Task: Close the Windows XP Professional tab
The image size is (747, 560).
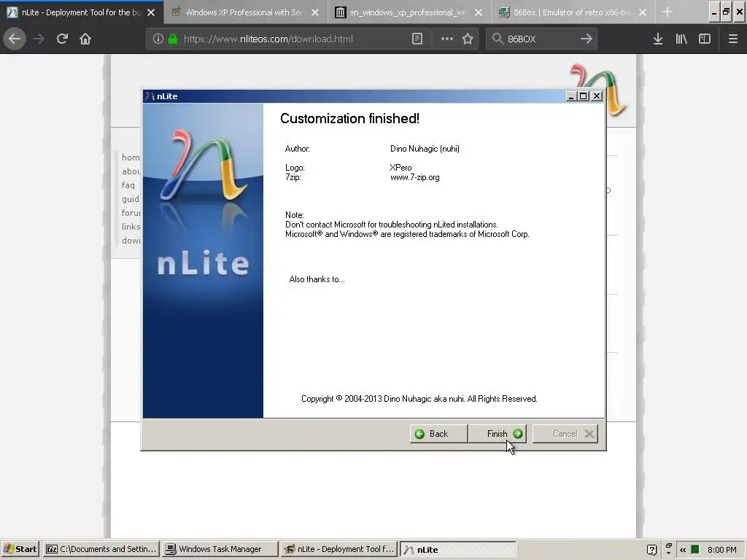Action: click(315, 12)
